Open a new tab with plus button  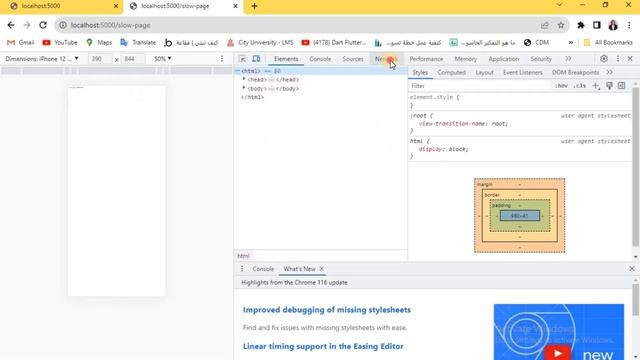[254, 6]
